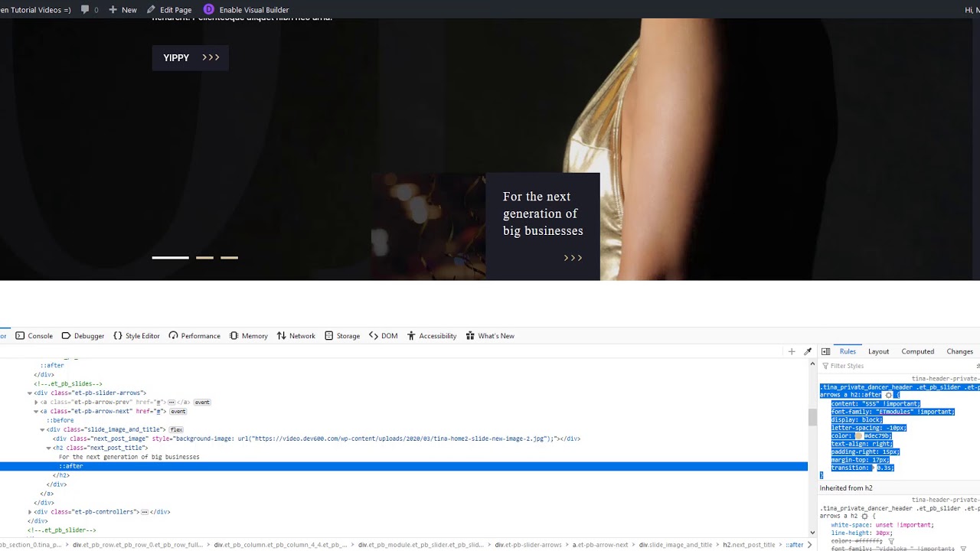
Task: Open the DOM tab icon
Action: [374, 336]
